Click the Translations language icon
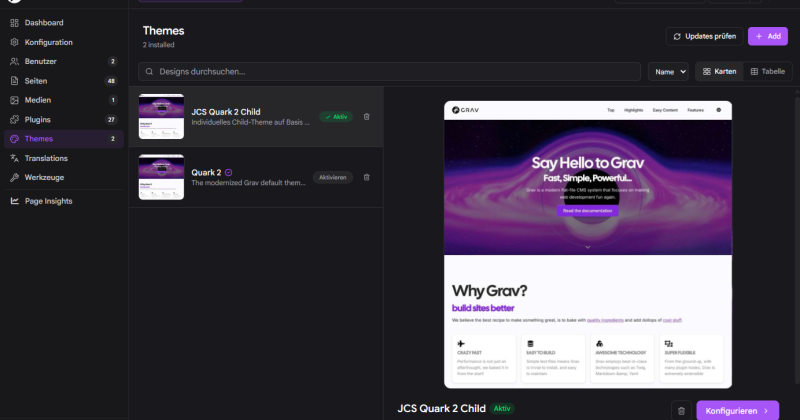The image size is (800, 420). point(14,158)
